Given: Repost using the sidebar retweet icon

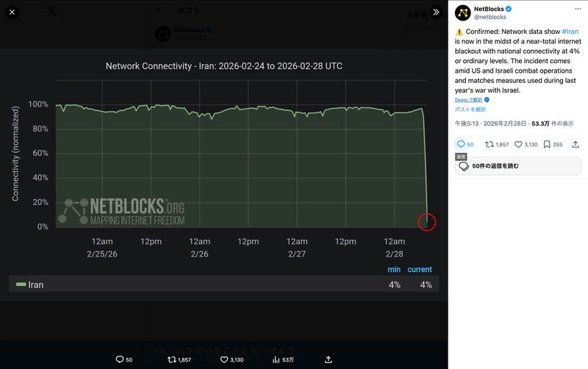Looking at the screenshot, I should point(490,144).
